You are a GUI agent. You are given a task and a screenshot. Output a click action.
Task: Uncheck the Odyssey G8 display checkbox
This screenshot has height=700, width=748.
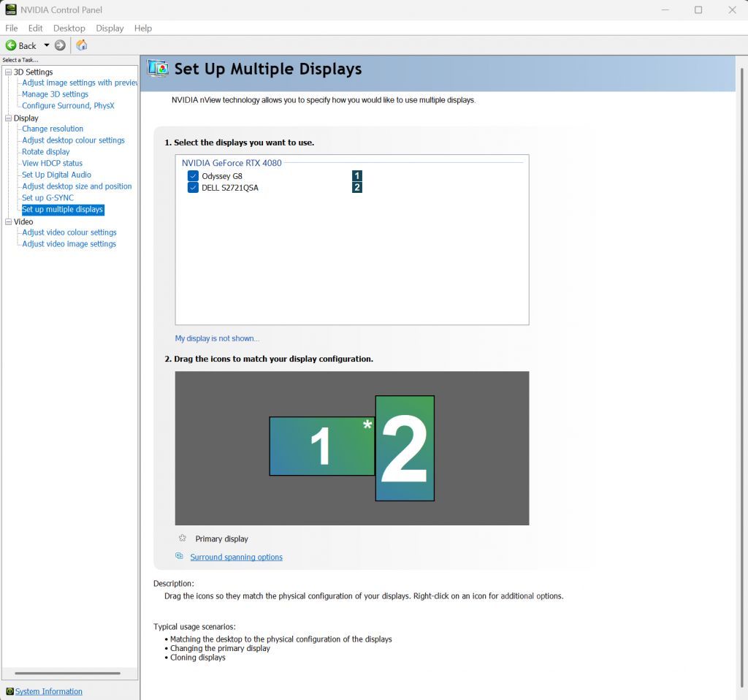click(x=193, y=176)
